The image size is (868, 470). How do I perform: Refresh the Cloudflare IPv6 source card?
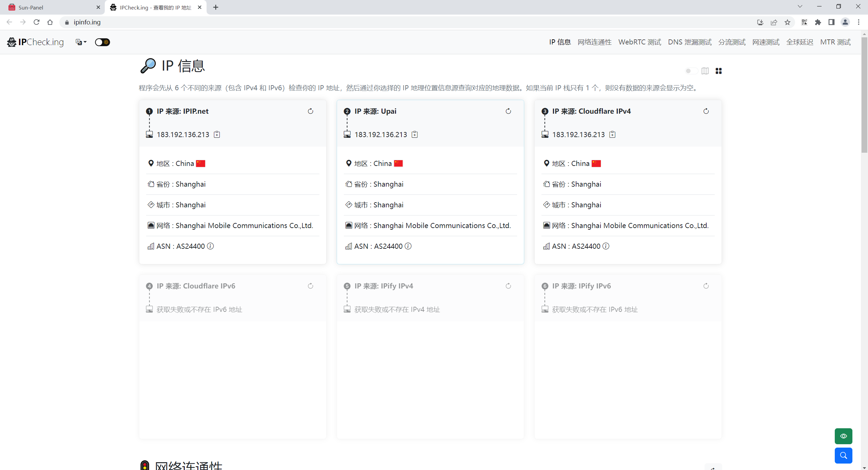(310, 286)
